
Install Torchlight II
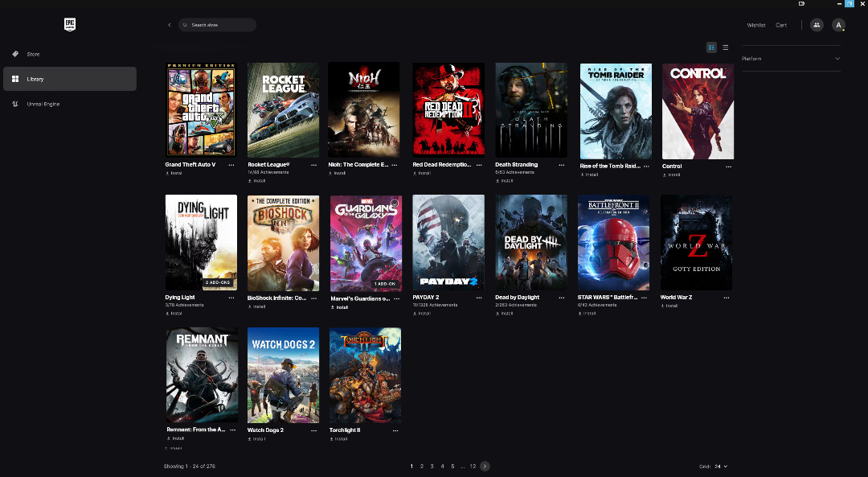click(338, 438)
